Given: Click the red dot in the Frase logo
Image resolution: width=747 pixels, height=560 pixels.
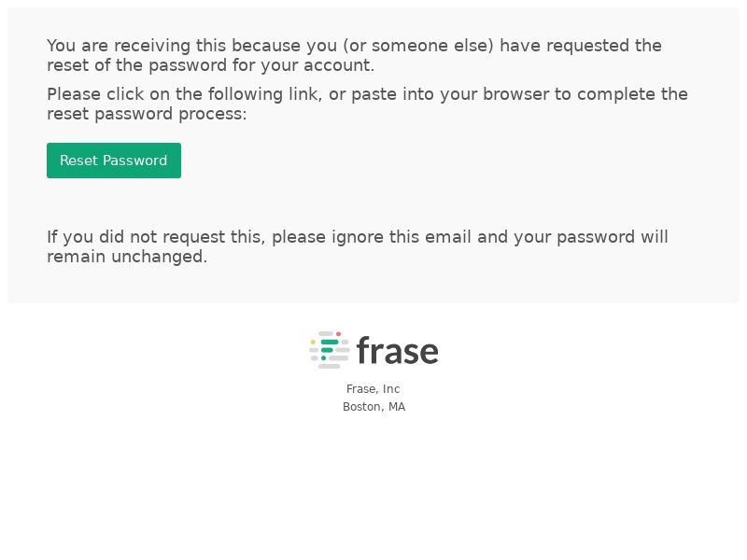Looking at the screenshot, I should click(339, 334).
